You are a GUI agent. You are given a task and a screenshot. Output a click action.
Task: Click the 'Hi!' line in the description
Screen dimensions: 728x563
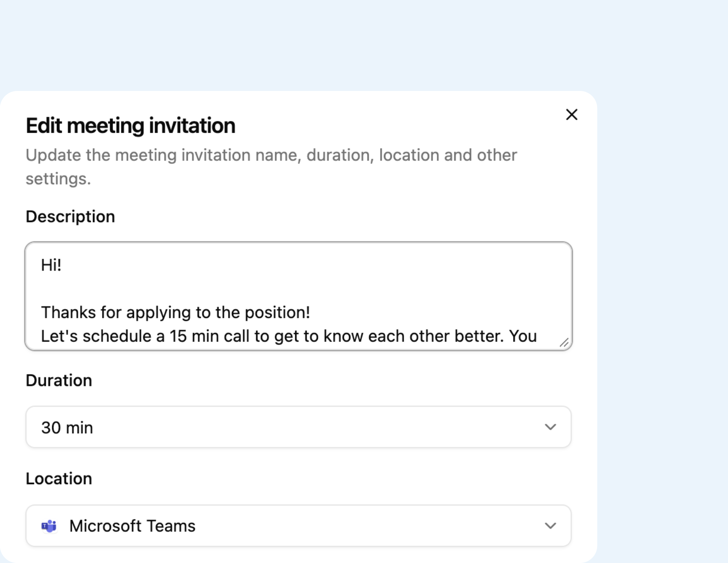(51, 265)
